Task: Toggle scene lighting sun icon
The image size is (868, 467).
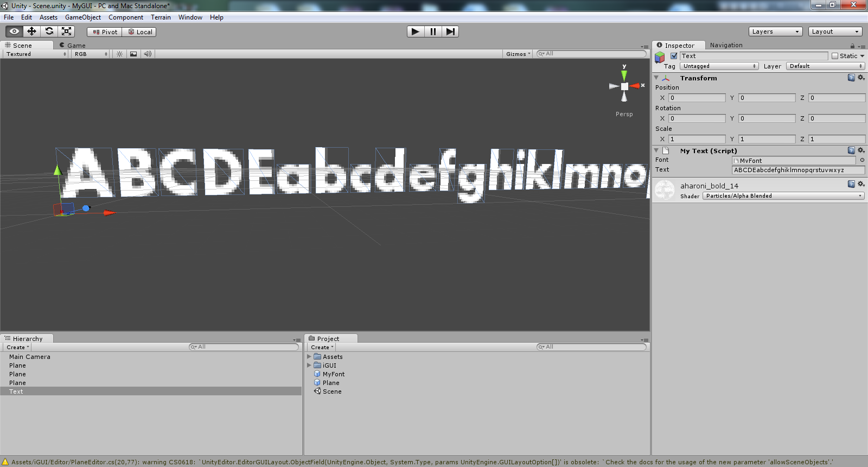Action: pyautogui.click(x=120, y=54)
